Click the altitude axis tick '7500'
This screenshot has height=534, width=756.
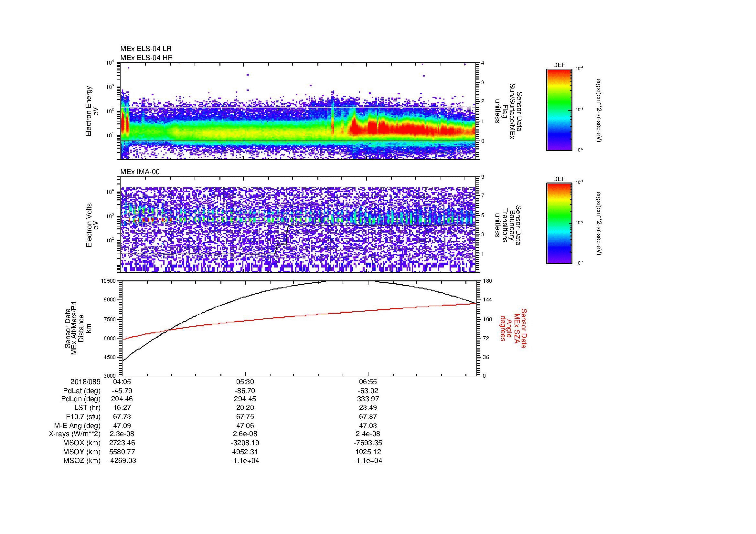[x=110, y=319]
